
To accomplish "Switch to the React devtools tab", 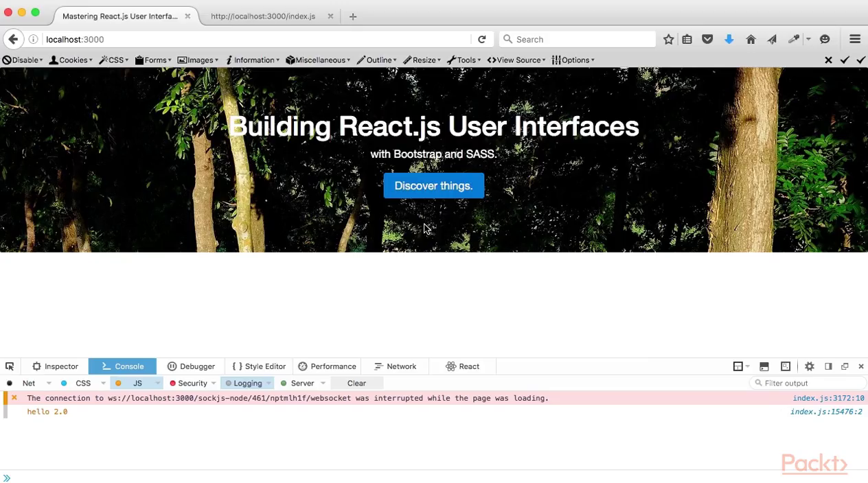I will pyautogui.click(x=463, y=366).
